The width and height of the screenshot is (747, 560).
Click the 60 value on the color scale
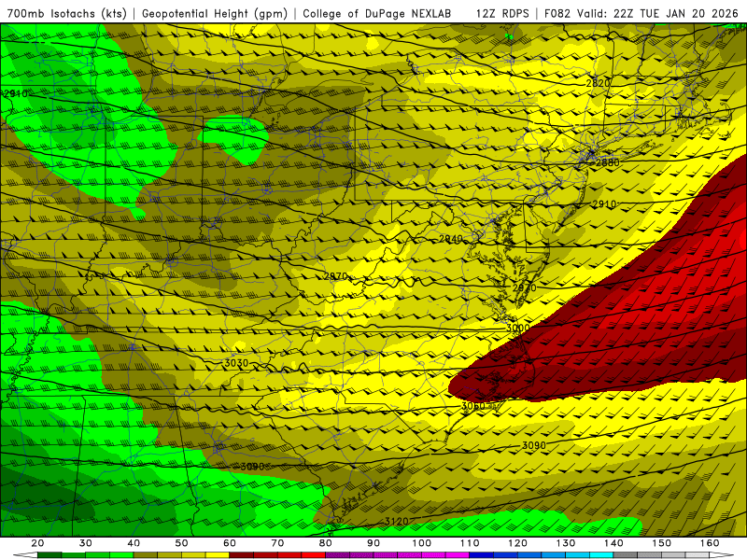point(230,543)
